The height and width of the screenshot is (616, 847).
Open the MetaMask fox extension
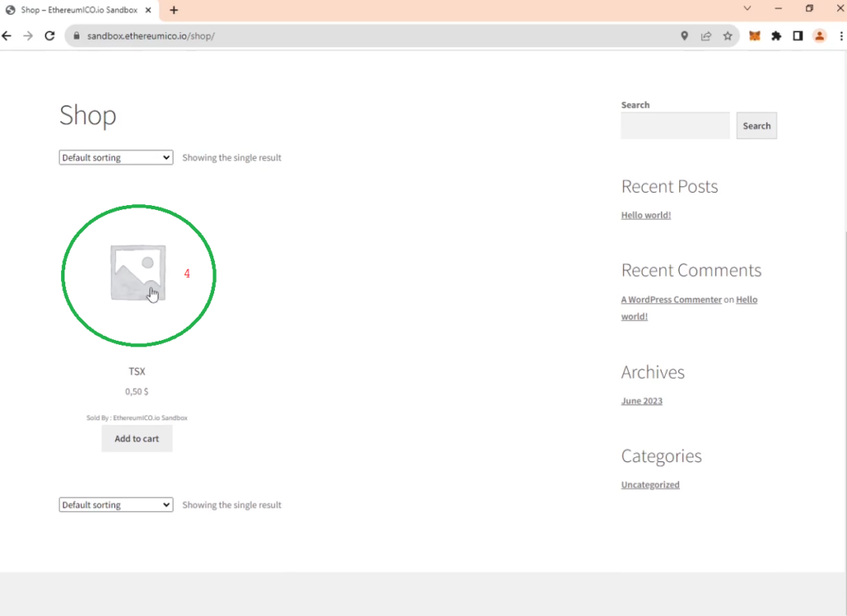click(754, 36)
